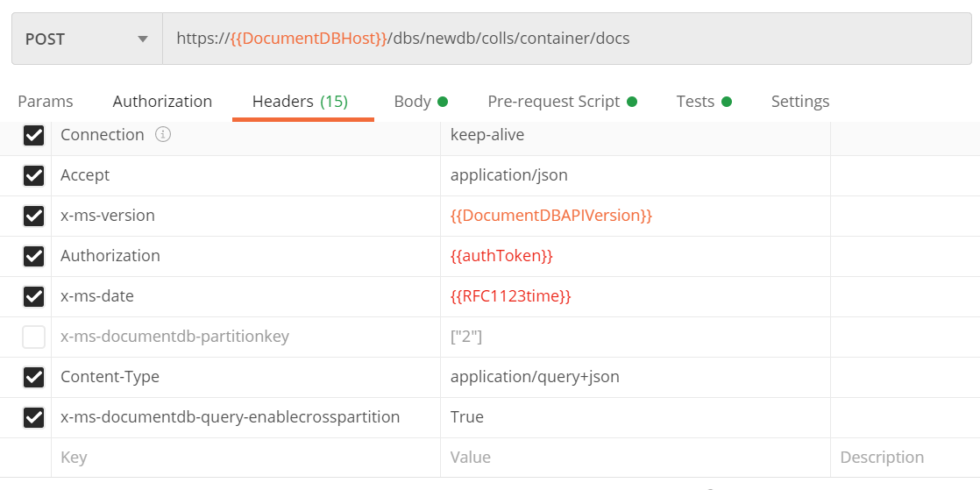Image resolution: width=980 pixels, height=490 pixels.
Task: Open the Authorization tab
Action: pyautogui.click(x=162, y=102)
